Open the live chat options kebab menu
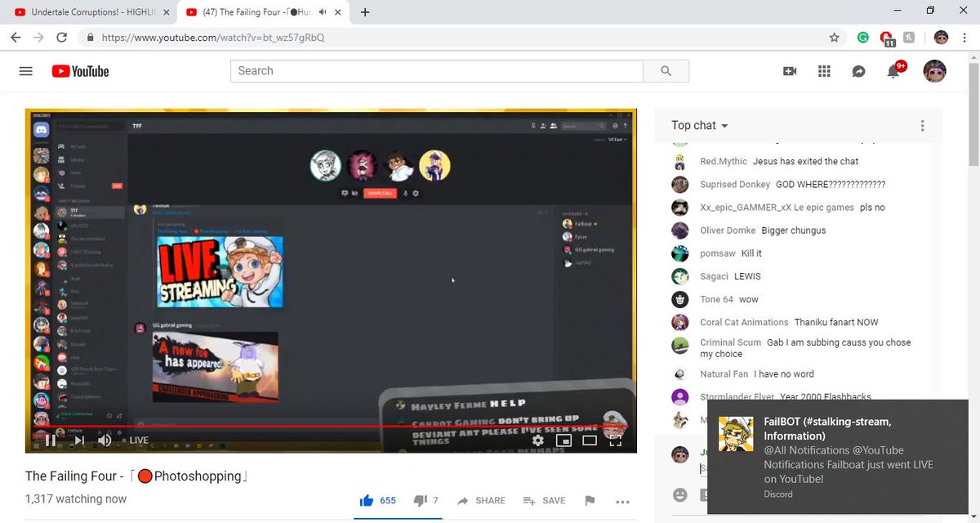The height and width of the screenshot is (523, 980). pyautogui.click(x=922, y=126)
